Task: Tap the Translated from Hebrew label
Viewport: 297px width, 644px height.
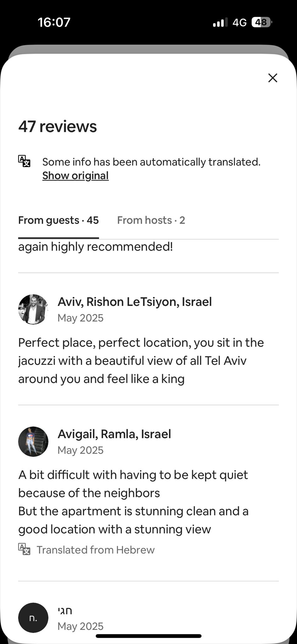Action: [96, 550]
